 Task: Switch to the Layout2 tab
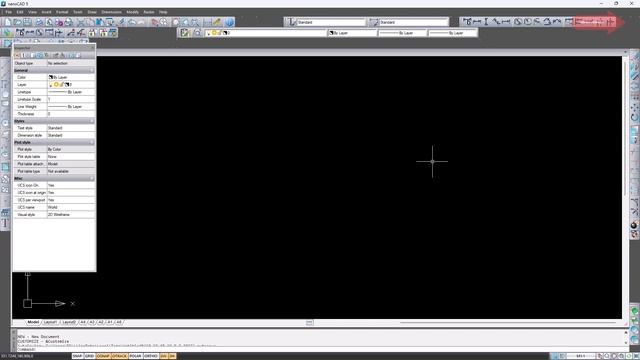point(69,322)
